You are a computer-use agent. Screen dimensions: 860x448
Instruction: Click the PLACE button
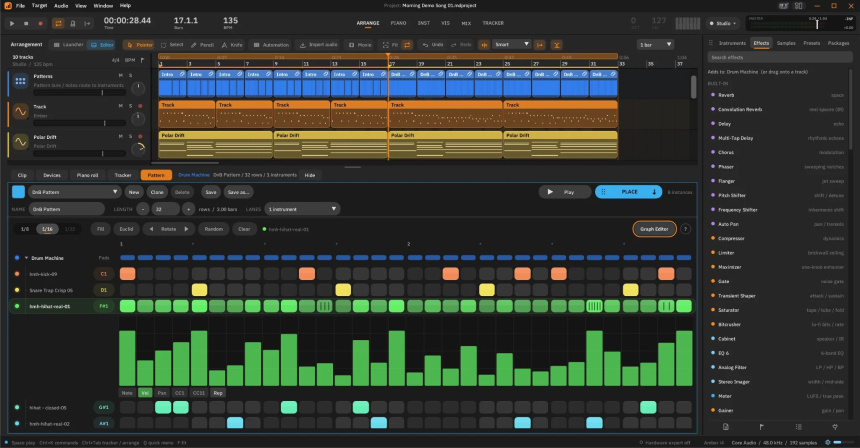(x=629, y=192)
